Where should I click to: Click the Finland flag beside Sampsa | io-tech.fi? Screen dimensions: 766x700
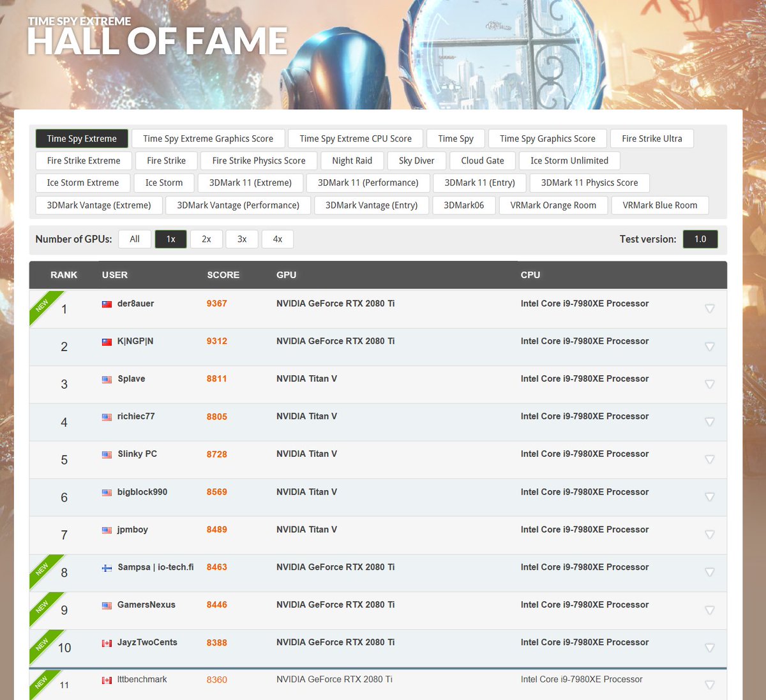coord(107,568)
